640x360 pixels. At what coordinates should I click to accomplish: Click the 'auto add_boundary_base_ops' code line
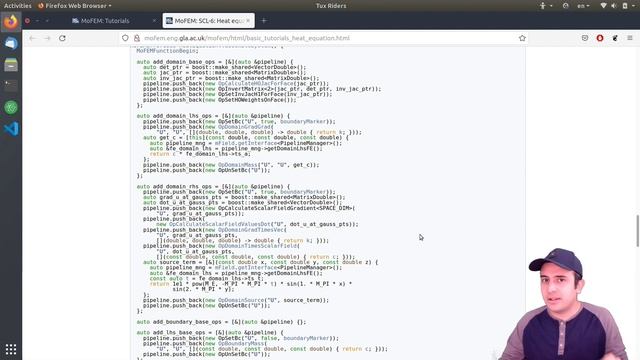tap(221, 322)
